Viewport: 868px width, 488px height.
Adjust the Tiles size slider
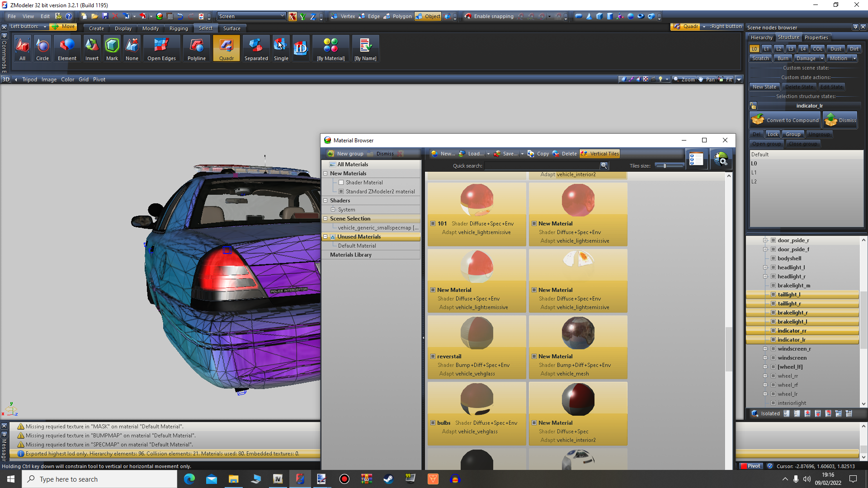pyautogui.click(x=665, y=166)
